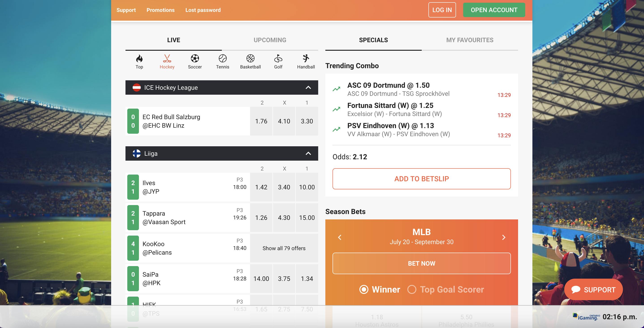Go to next Season Bets league
The image size is (644, 328).
click(504, 237)
